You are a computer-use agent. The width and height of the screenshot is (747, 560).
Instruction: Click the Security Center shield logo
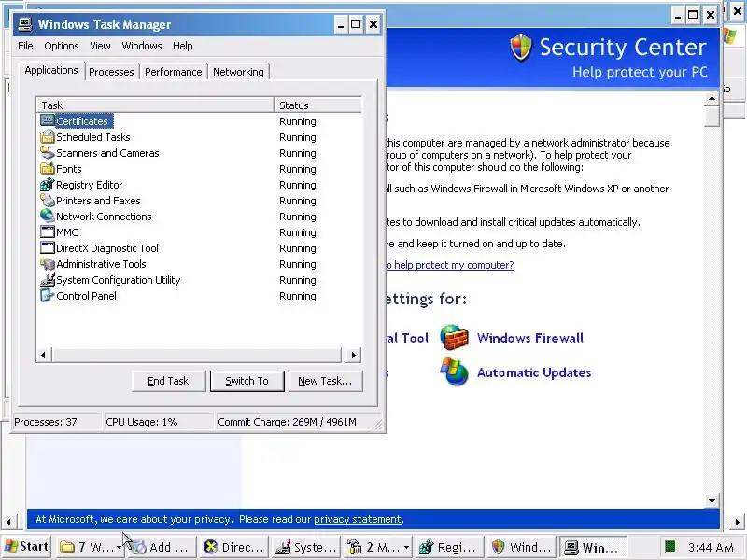(520, 48)
